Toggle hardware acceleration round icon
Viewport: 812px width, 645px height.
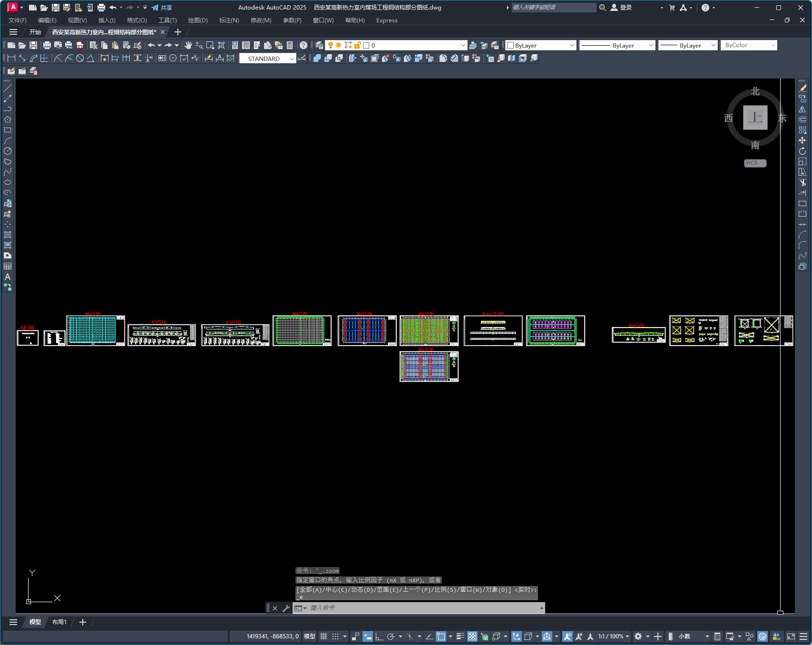[x=763, y=636]
